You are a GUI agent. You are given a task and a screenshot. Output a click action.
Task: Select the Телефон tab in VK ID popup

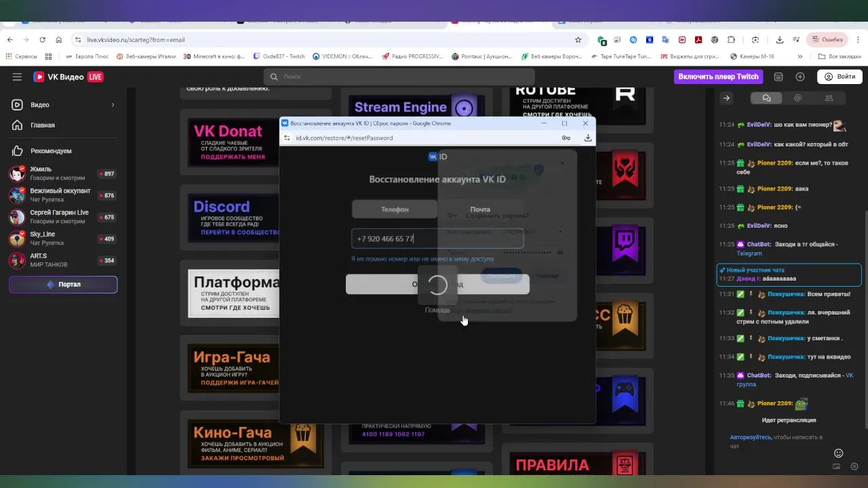coord(395,209)
